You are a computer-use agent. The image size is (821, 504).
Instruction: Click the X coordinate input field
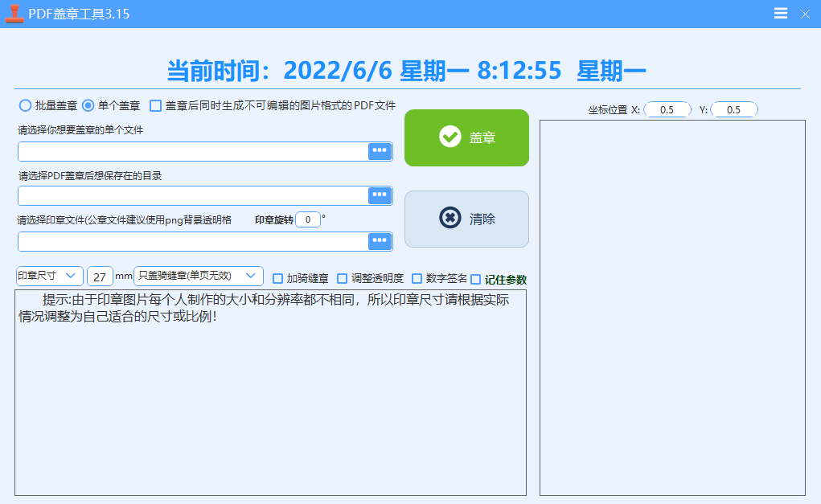coord(666,109)
